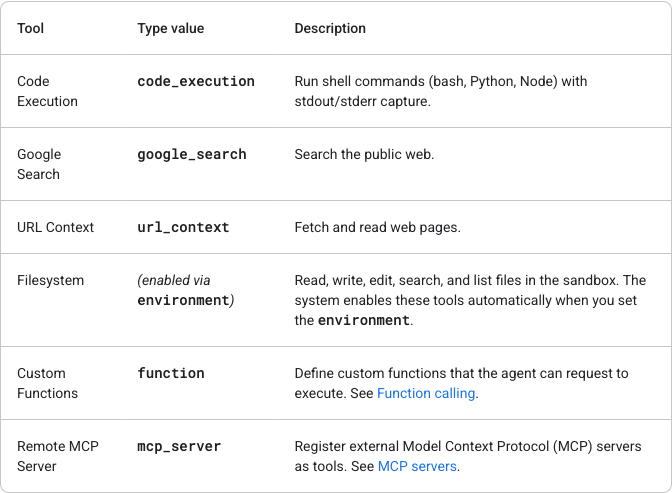
Task: Click the '(enabled via environment)' type cell
Action: [x=186, y=290]
